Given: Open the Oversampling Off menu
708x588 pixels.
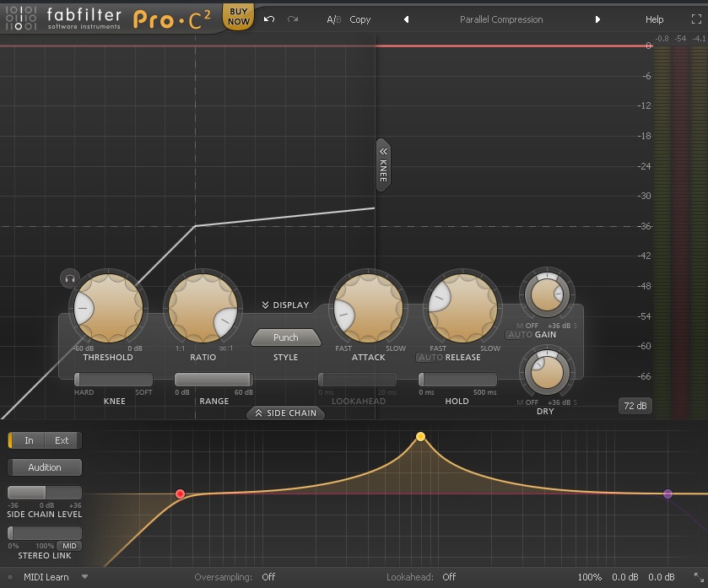Looking at the screenshot, I should click(x=268, y=577).
